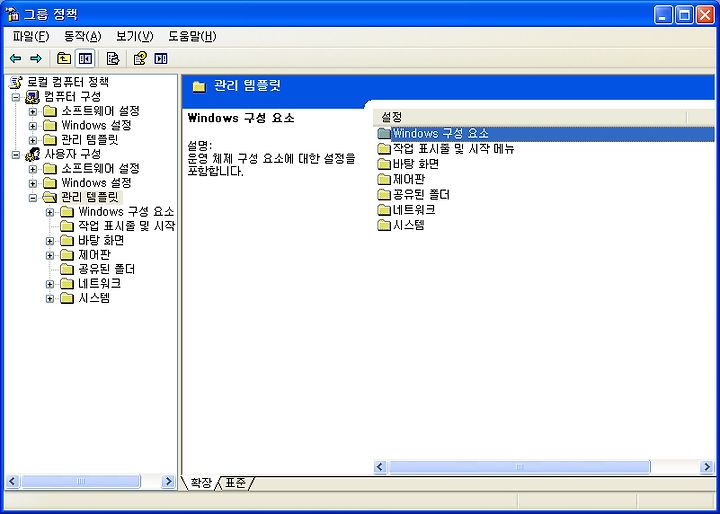This screenshot has height=514, width=720.
Task: Click the Help toolbar icon
Action: pyautogui.click(x=140, y=58)
